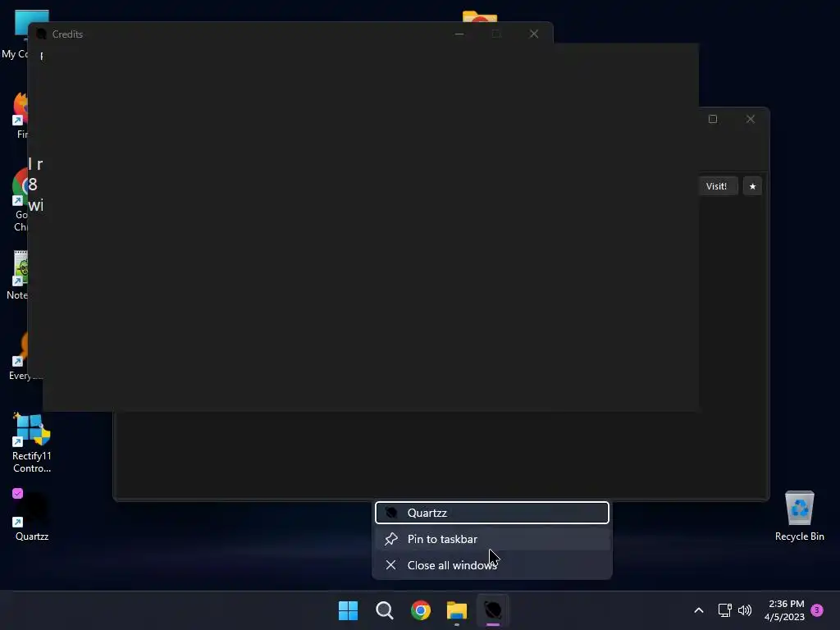The height and width of the screenshot is (630, 840).
Task: Launch Chrome from the taskbar
Action: tap(421, 610)
